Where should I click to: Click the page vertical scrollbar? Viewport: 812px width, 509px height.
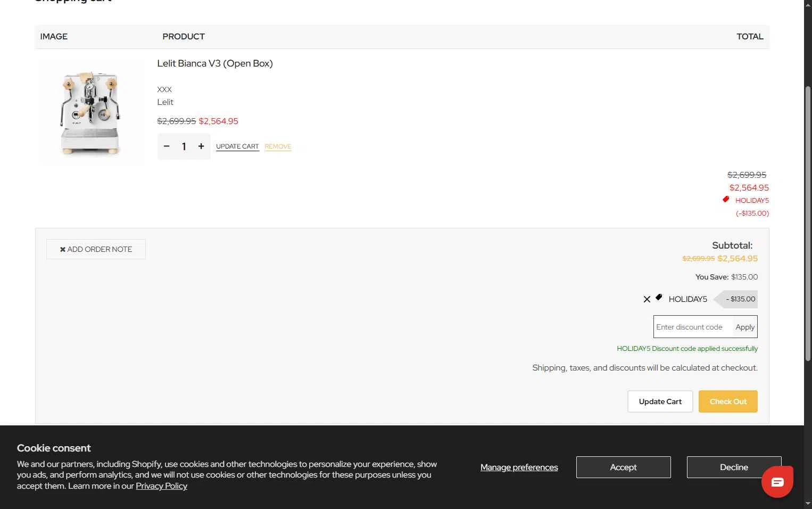[808, 224]
